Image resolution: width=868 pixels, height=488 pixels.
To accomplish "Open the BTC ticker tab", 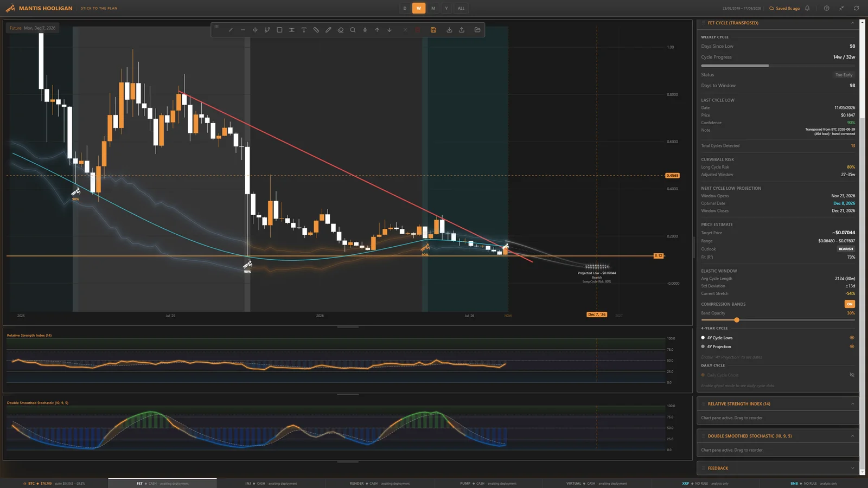I will [x=54, y=483].
